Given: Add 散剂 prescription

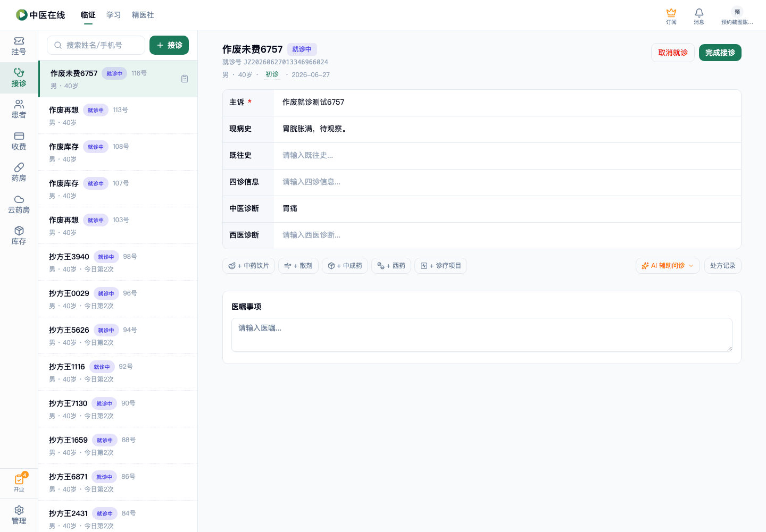Looking at the screenshot, I should [298, 266].
